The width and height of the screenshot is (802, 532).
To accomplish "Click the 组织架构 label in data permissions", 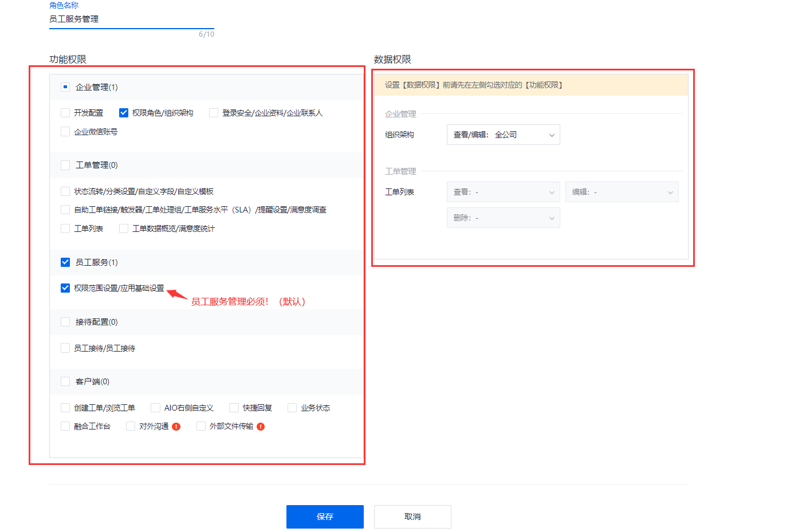I will 399,135.
